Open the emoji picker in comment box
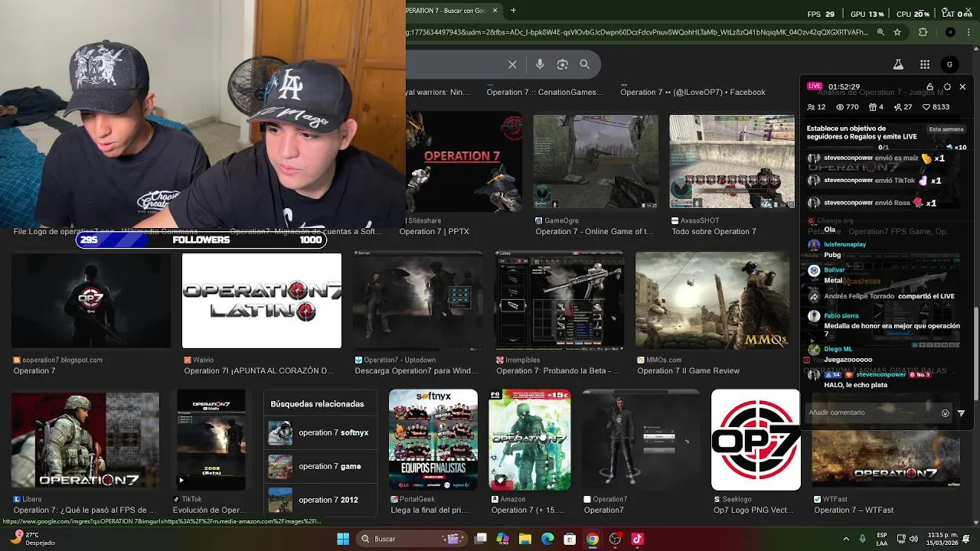This screenshot has width=980, height=551. [946, 413]
